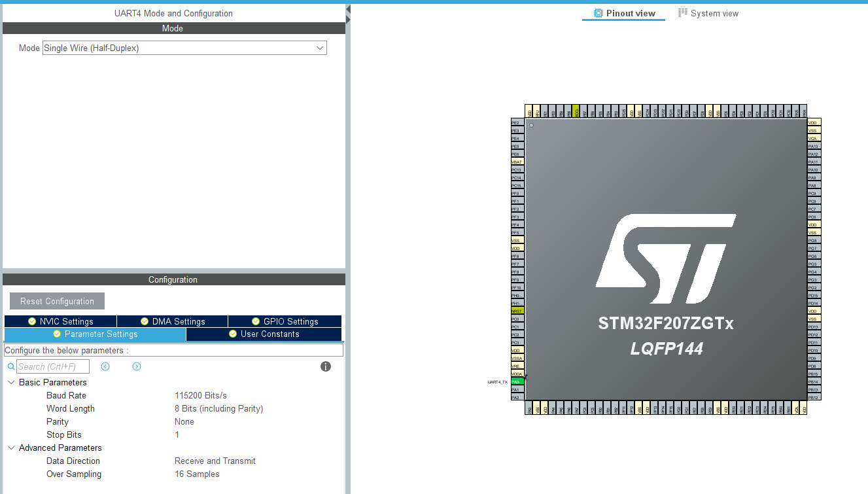Click the Stop Bits value 1
This screenshot has height=494, width=868.
(177, 434)
